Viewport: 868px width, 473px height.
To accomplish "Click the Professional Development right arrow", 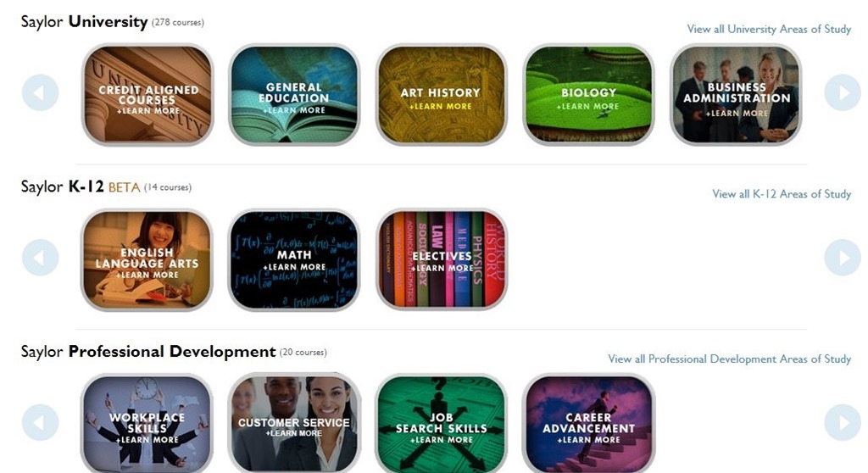I will pyautogui.click(x=842, y=423).
